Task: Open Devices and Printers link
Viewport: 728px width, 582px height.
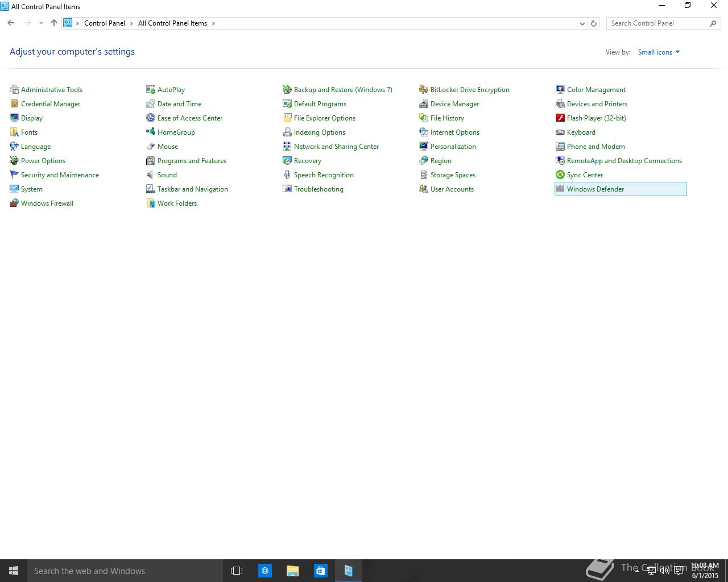Action: point(597,104)
